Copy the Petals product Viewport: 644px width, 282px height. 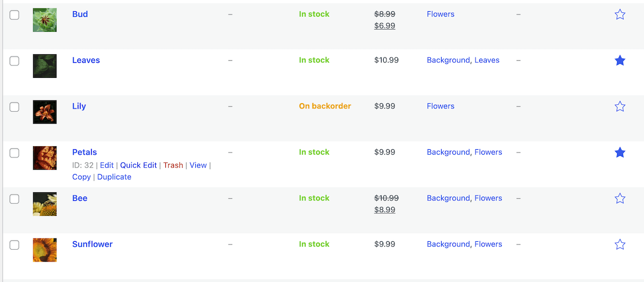[82, 177]
